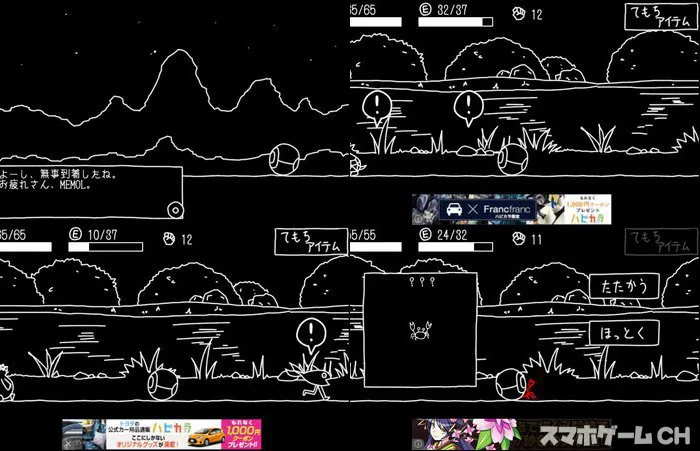
Task: Tap the ball character next to the red crab
Action: point(511,383)
